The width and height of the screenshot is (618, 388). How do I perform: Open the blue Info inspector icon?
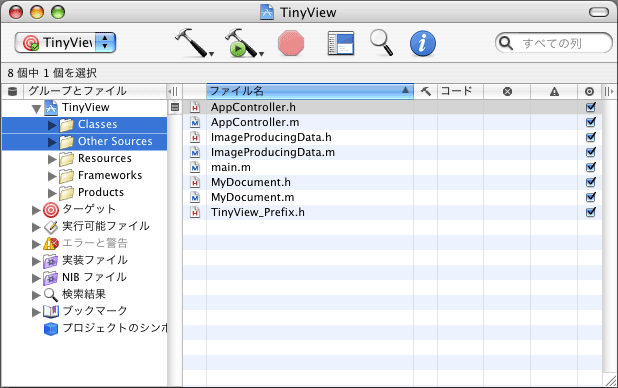[423, 43]
